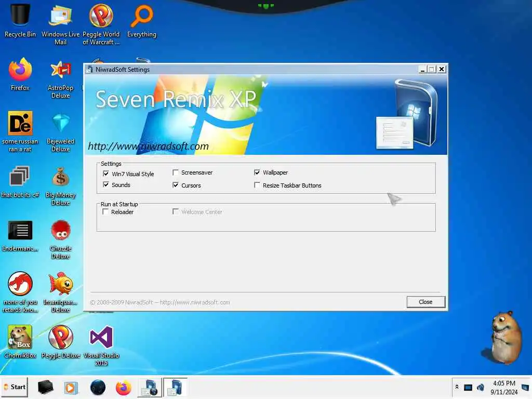This screenshot has width=532, height=399.
Task: Uncheck the Cursors checkbox
Action: coord(176,185)
